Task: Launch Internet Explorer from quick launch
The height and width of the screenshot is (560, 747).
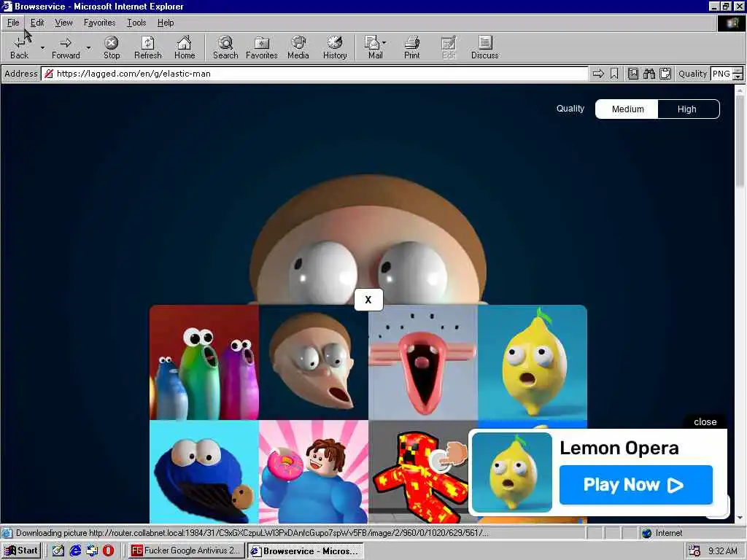Action: coord(75,551)
